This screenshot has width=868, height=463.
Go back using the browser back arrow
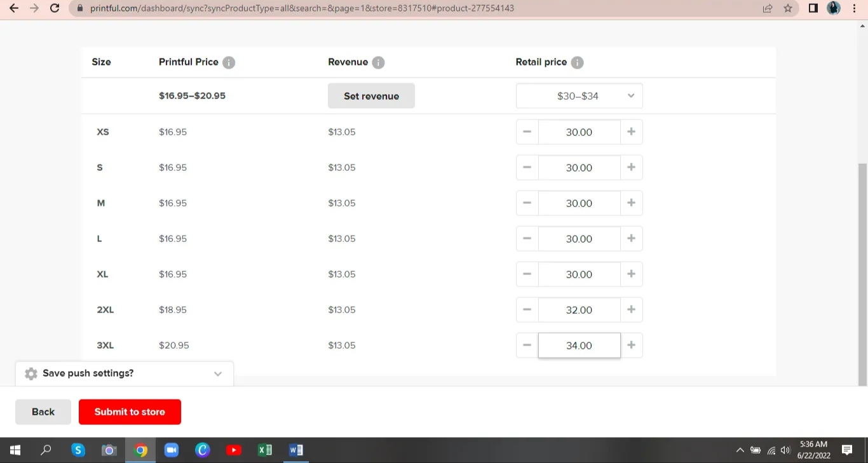pyautogui.click(x=13, y=8)
